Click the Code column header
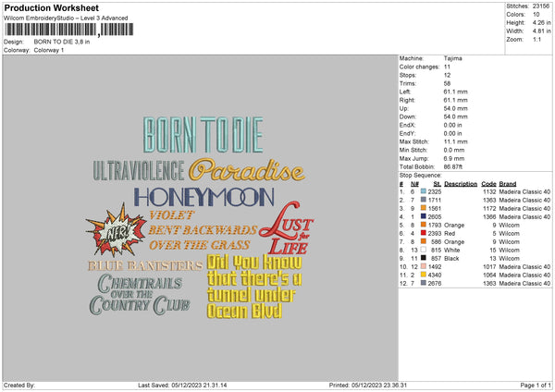This screenshot has width=555, height=392. 488,184
